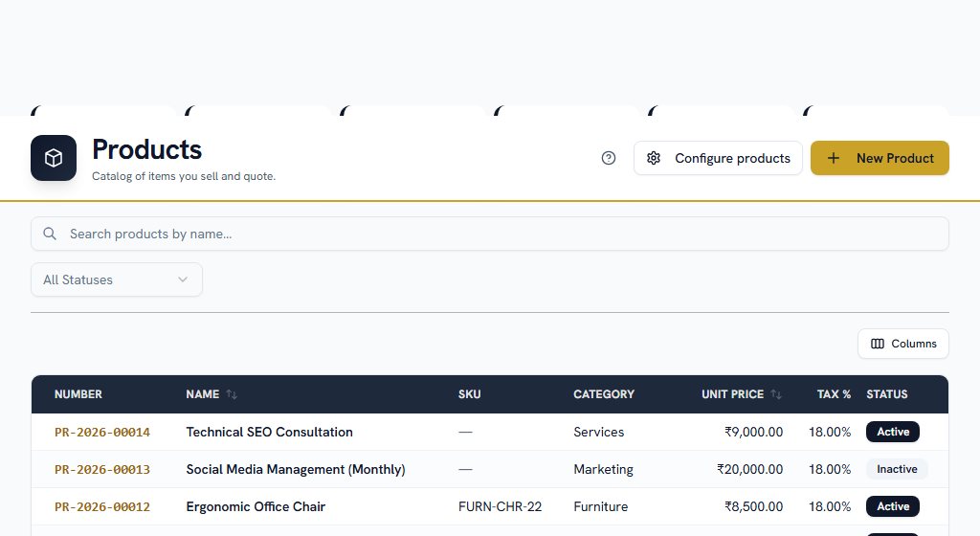Click the gear icon in Configure products
This screenshot has height=536, width=980.
click(654, 158)
